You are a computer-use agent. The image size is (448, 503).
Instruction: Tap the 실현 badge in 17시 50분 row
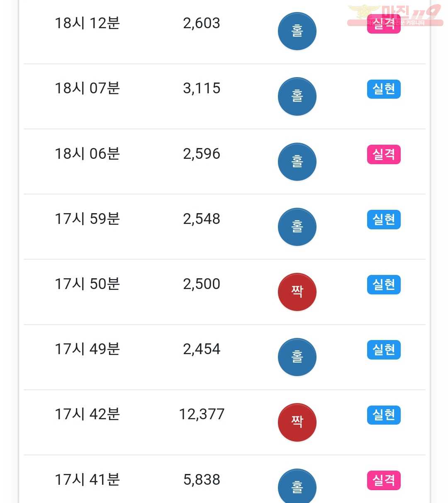(x=384, y=284)
